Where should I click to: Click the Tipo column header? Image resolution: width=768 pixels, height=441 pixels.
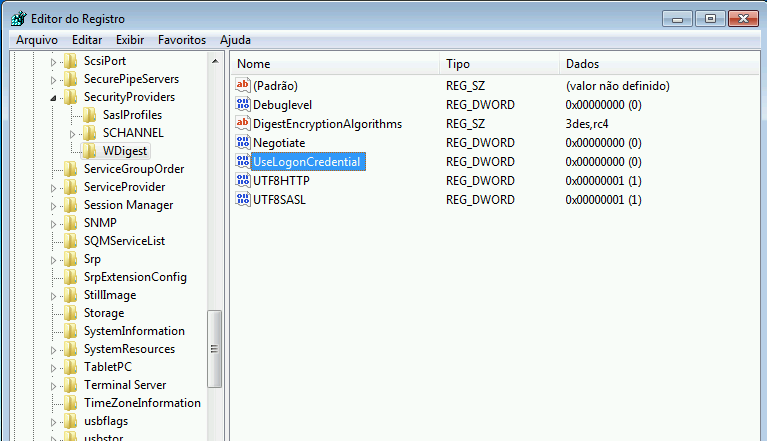(x=498, y=64)
